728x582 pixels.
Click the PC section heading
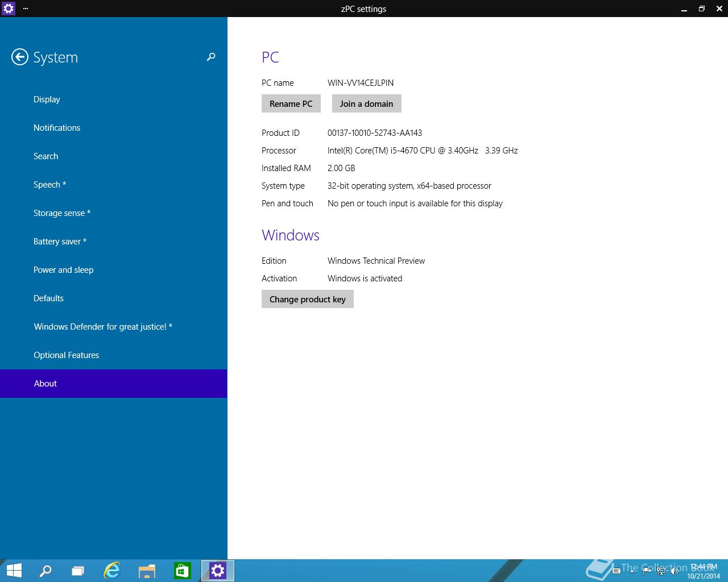click(x=270, y=57)
